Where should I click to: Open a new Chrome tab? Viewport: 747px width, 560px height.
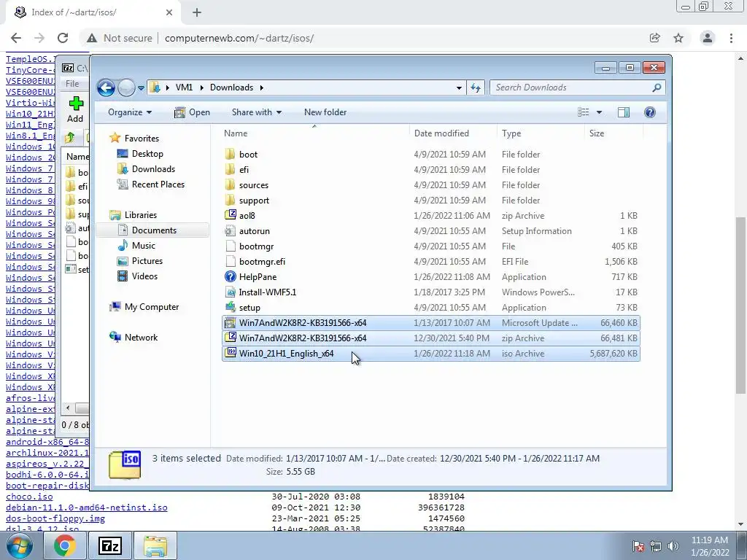[x=197, y=13]
